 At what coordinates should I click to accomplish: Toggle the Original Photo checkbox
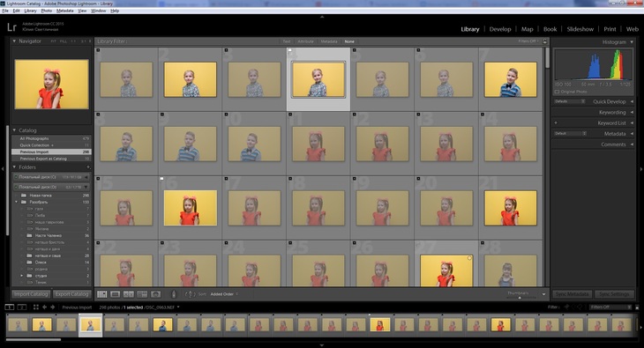(x=558, y=92)
